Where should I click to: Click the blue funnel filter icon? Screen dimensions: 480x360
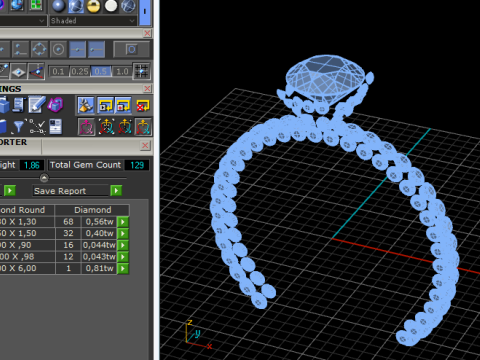click(x=19, y=127)
